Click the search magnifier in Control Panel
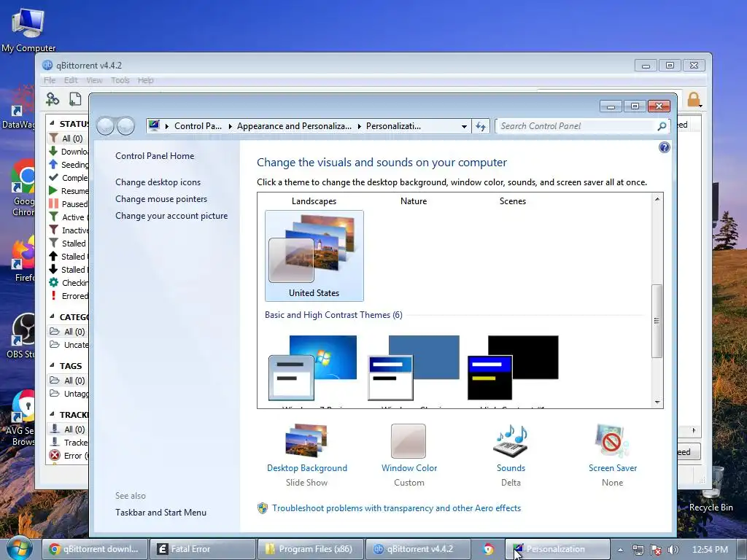The image size is (747, 560). (662, 126)
